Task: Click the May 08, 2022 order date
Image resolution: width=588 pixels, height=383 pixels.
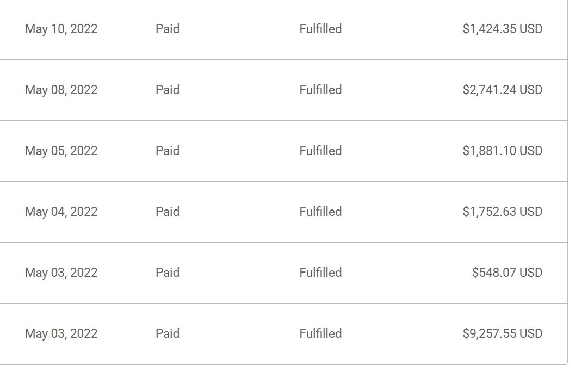Action: tap(61, 90)
